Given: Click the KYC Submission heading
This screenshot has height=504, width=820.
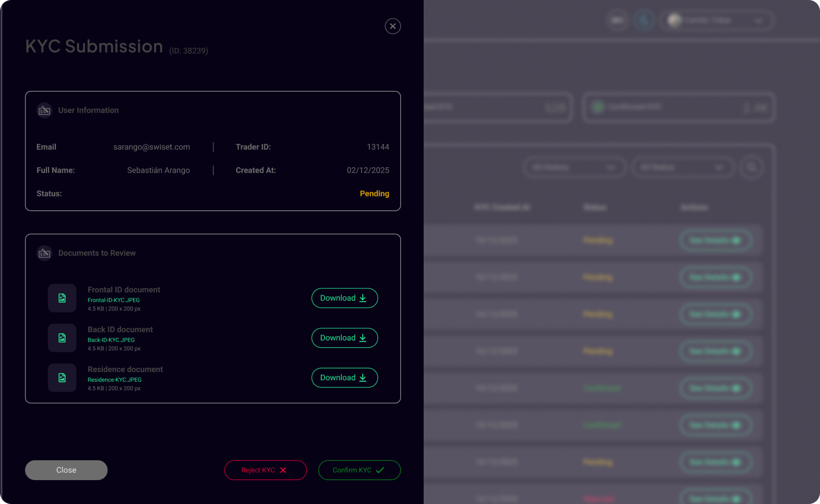Looking at the screenshot, I should (x=94, y=46).
